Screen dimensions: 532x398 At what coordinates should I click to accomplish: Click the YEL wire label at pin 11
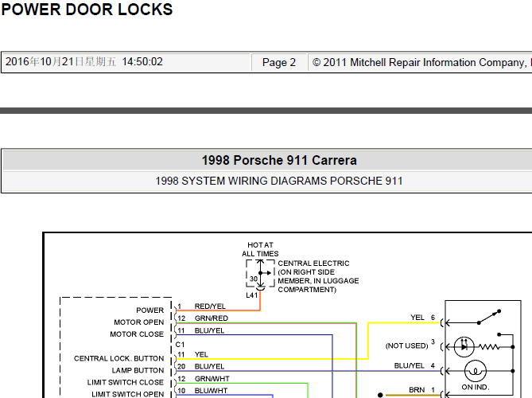[201, 354]
